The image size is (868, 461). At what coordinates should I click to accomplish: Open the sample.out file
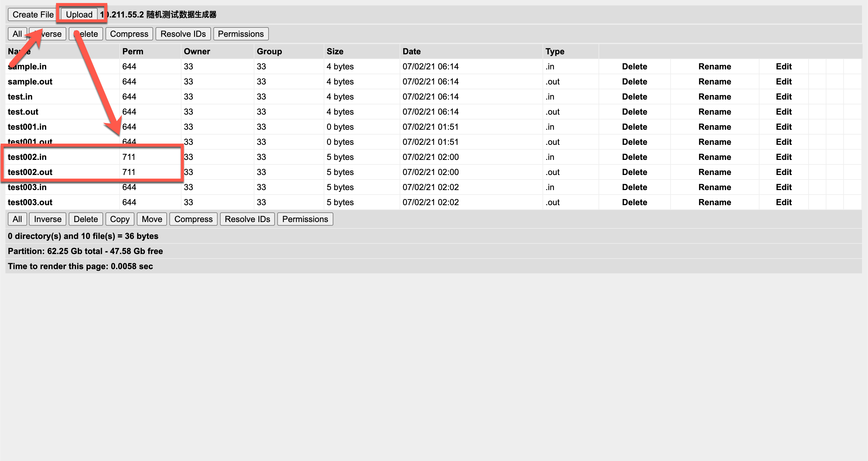pyautogui.click(x=30, y=82)
